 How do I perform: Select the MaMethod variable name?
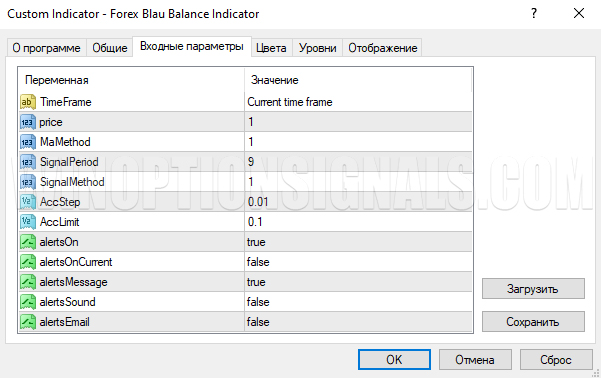(x=65, y=142)
